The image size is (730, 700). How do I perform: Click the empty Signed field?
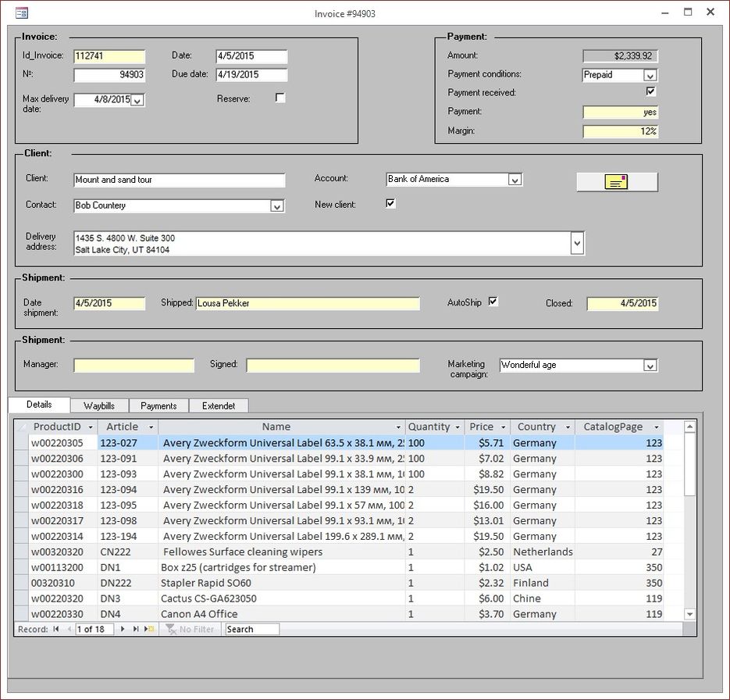coord(333,366)
